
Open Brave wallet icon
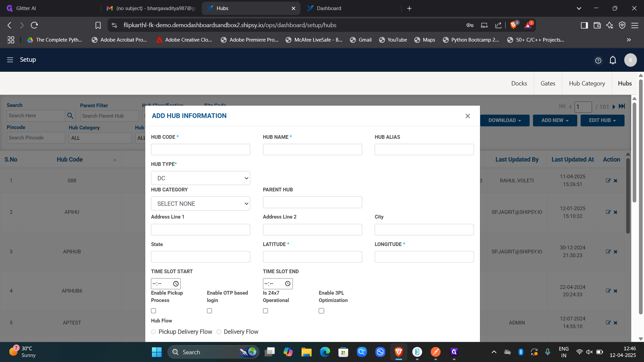597,25
